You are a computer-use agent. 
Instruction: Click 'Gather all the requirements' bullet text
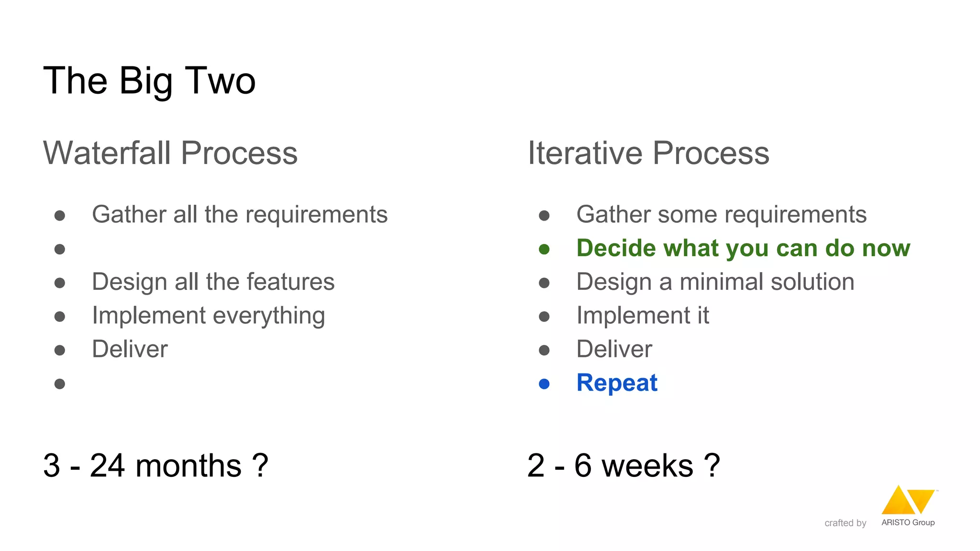(240, 214)
